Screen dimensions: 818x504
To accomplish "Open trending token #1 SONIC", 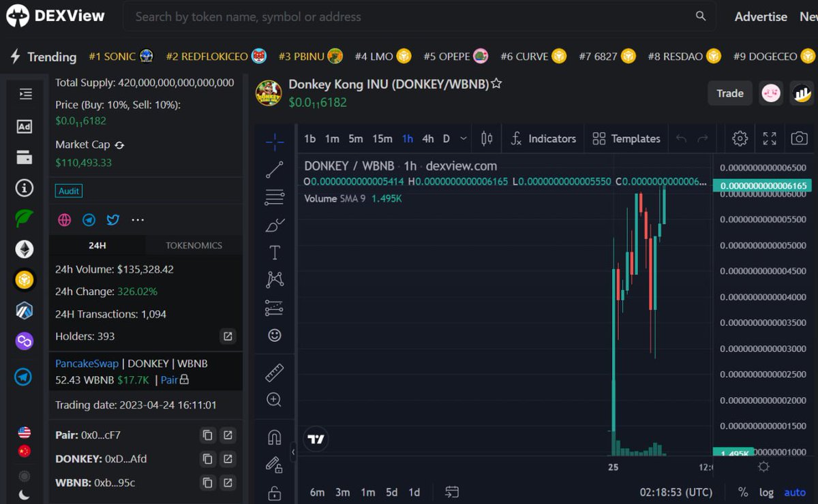I will point(121,57).
